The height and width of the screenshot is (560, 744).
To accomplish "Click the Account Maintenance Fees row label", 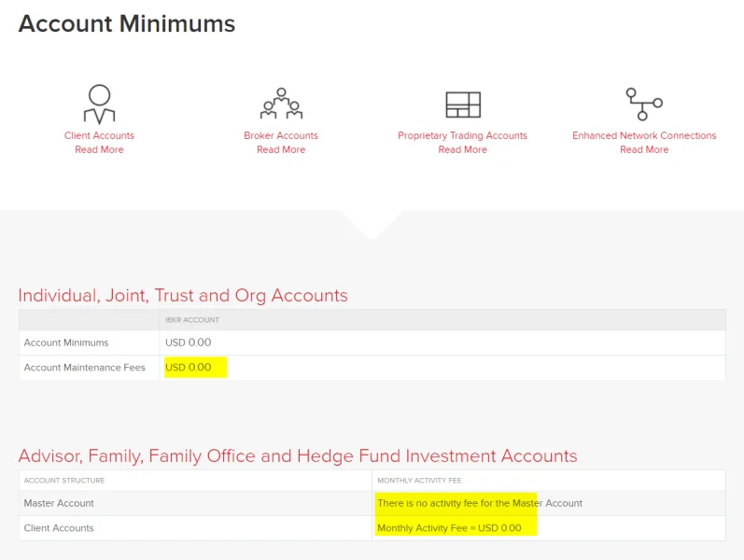I will (x=85, y=368).
